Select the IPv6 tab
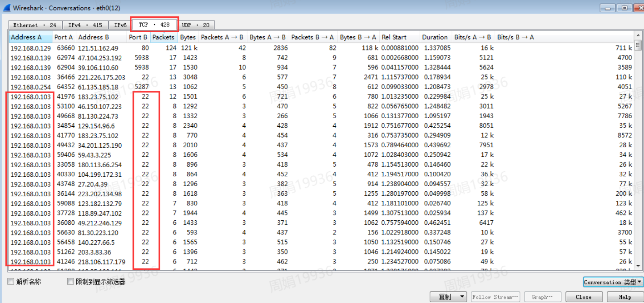The width and height of the screenshot is (644, 303). [x=120, y=25]
